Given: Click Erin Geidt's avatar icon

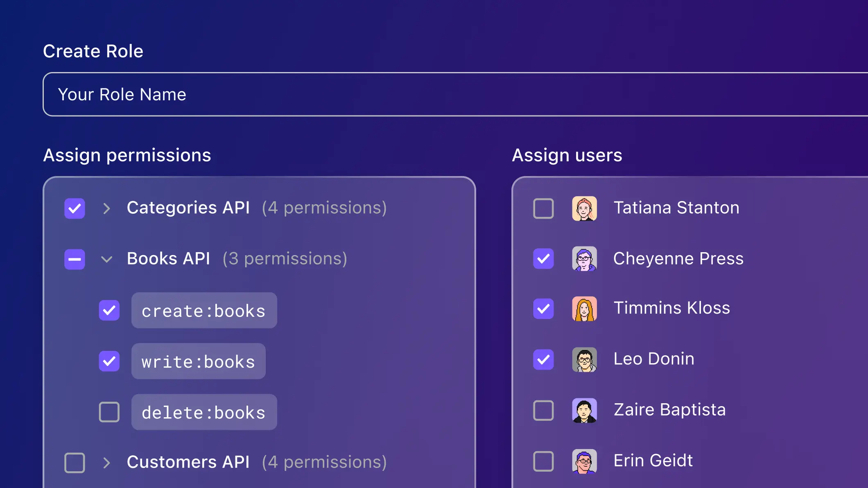Looking at the screenshot, I should click(x=584, y=461).
